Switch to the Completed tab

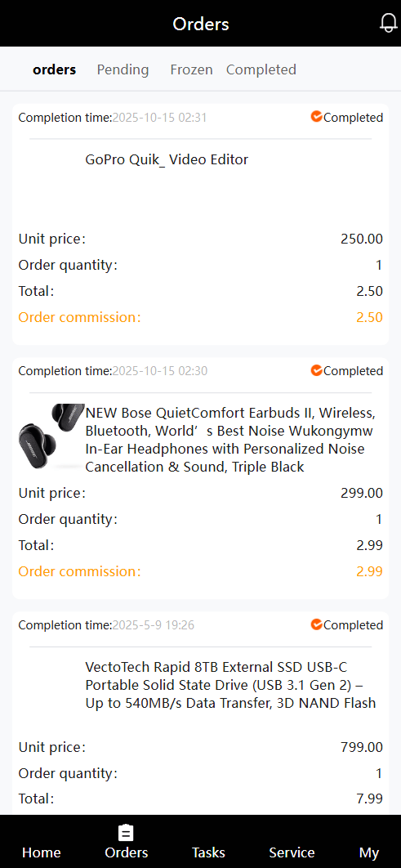(x=261, y=69)
